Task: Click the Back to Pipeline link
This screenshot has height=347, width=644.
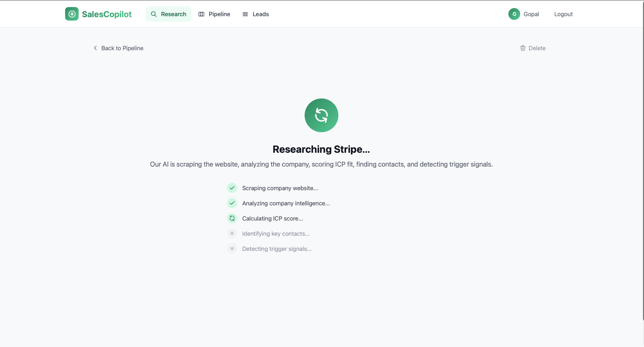Action: click(x=122, y=48)
